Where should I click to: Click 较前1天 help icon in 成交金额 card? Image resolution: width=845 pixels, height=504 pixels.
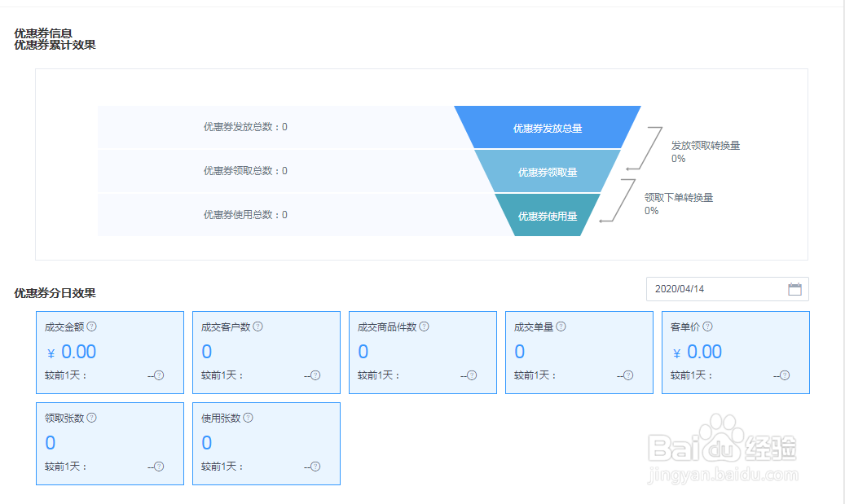tap(159, 375)
